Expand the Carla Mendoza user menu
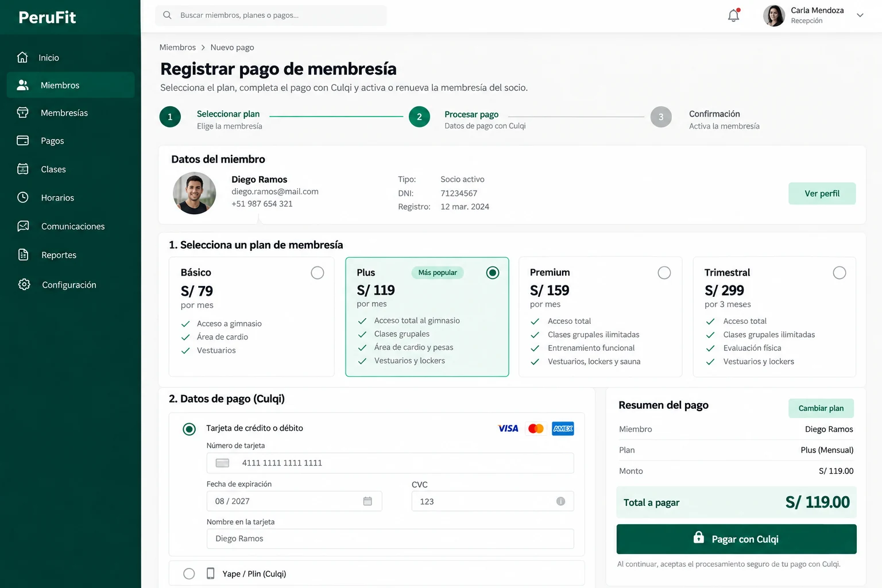Viewport: 882px width, 588px height. pos(860,16)
